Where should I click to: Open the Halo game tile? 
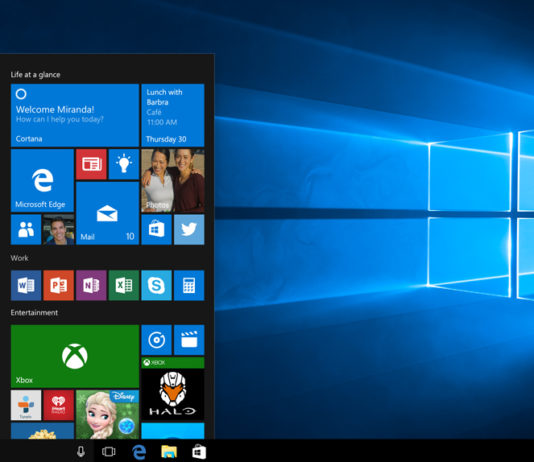click(x=173, y=389)
